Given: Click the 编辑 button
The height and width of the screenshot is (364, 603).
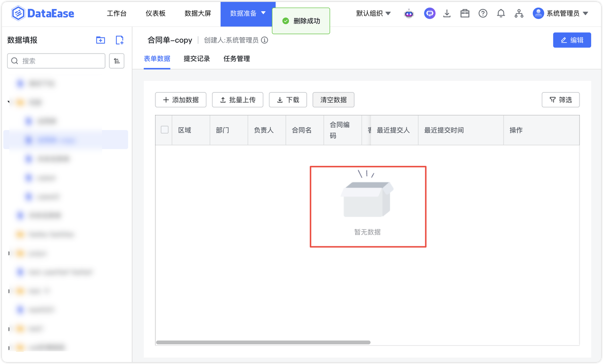Looking at the screenshot, I should point(572,40).
